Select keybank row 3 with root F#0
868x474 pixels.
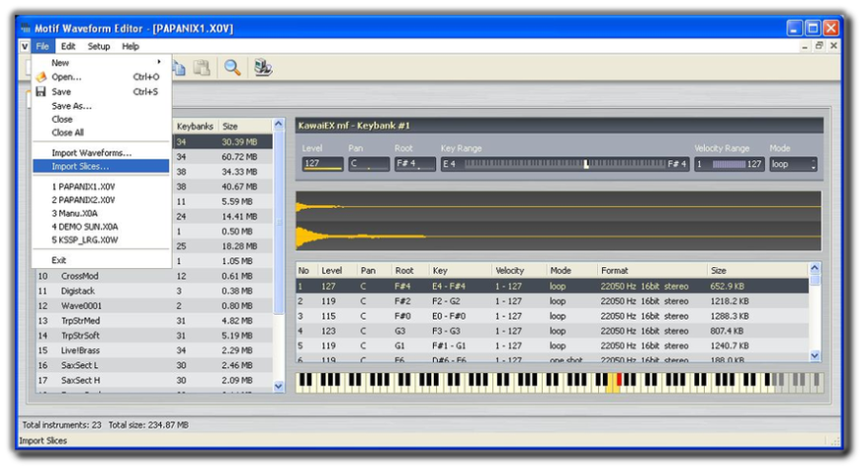pos(553,317)
